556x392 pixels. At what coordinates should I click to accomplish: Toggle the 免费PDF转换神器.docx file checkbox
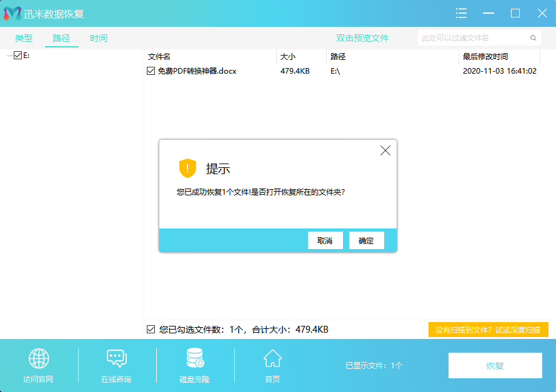151,71
